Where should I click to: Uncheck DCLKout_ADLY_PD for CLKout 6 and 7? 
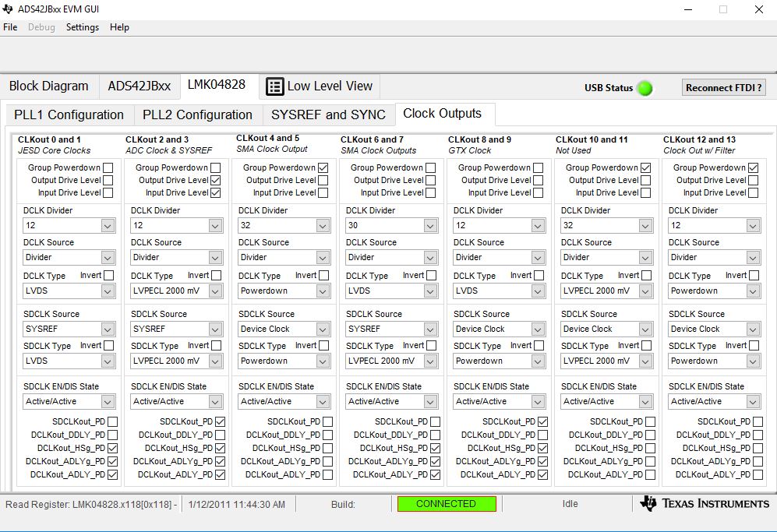point(435,474)
